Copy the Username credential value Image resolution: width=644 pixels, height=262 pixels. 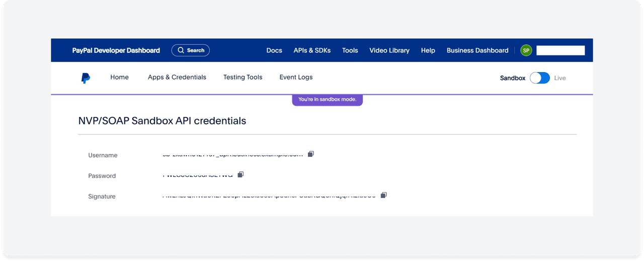(x=311, y=154)
